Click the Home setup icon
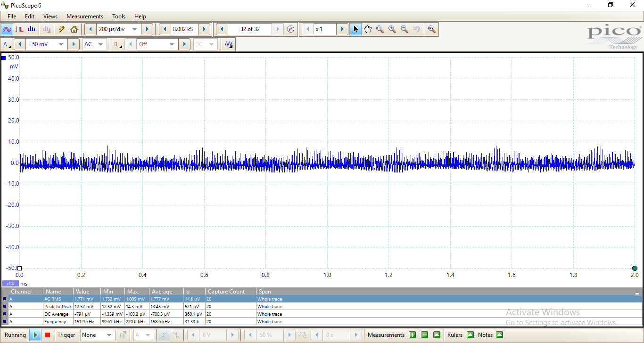644x343 pixels. [74, 29]
